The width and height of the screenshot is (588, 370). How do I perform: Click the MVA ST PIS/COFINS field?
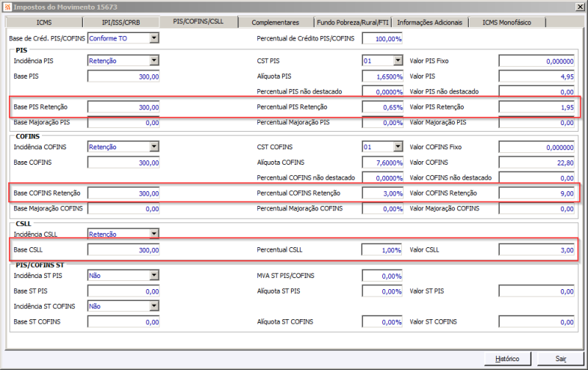point(382,276)
